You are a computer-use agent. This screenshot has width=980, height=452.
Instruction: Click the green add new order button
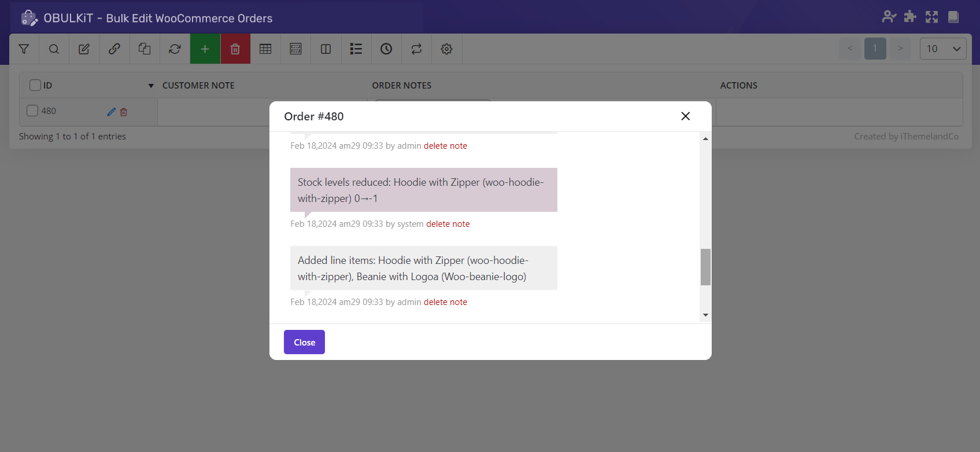click(205, 49)
